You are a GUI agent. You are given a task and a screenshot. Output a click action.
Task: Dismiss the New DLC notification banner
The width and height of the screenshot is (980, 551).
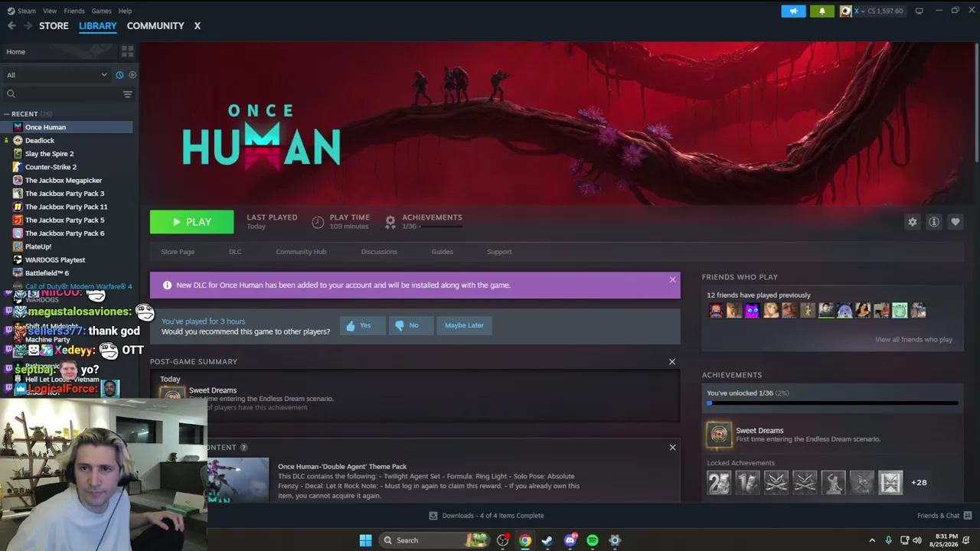coord(672,279)
